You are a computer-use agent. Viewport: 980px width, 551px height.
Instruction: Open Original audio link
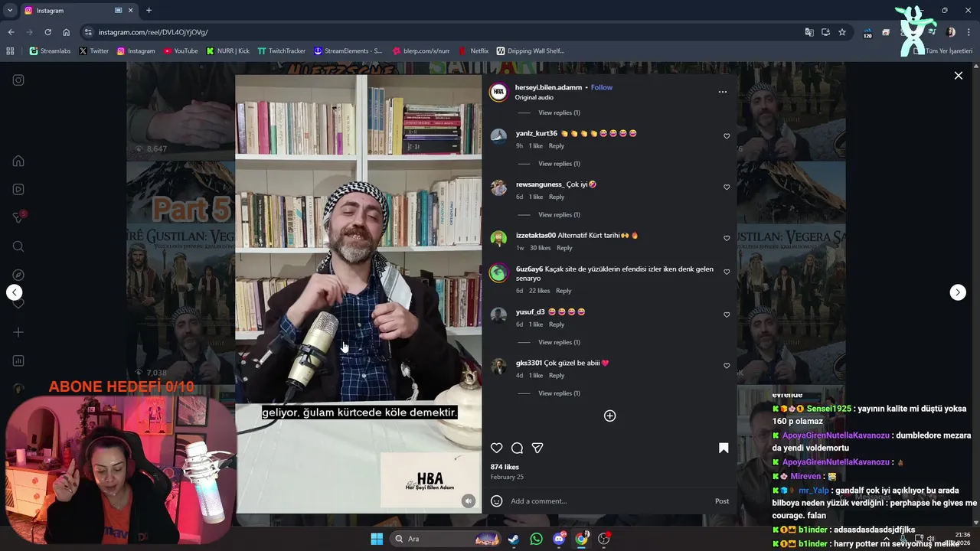pos(534,97)
